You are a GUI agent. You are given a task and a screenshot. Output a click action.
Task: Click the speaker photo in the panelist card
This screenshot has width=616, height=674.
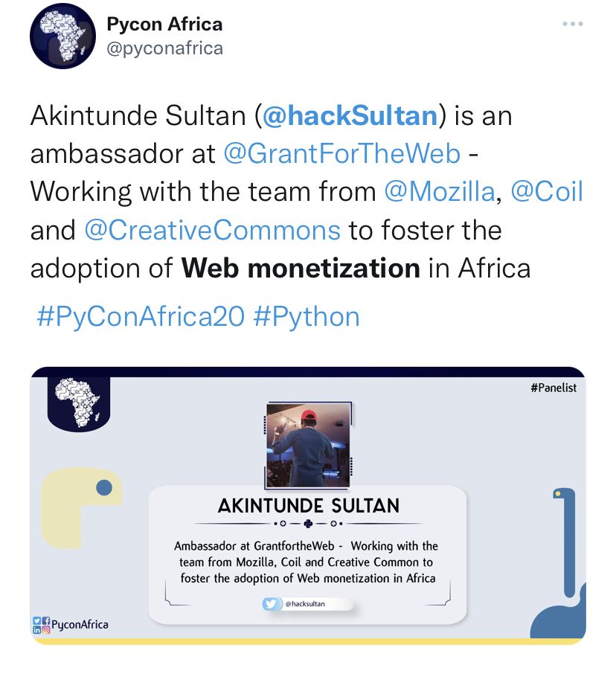pyautogui.click(x=308, y=445)
